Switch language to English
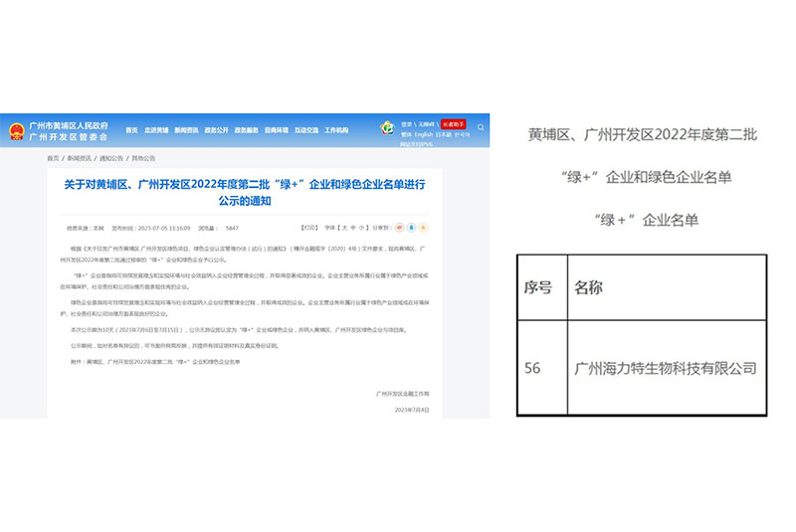This screenshot has height=532, width=796. [x=424, y=135]
